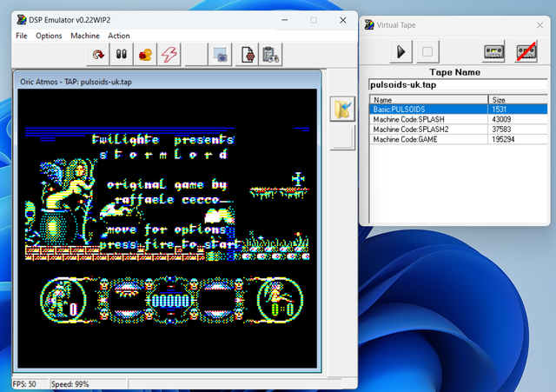Click the DSP Emulator title bar app icon
Viewport: 556px width, 392px height.
click(x=22, y=20)
